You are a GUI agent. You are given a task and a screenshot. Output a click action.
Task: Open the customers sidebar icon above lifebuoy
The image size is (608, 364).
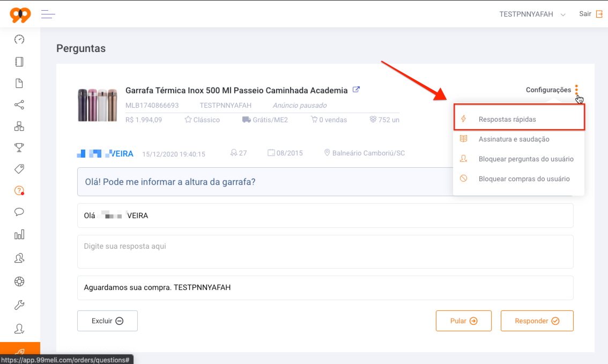[19, 258]
